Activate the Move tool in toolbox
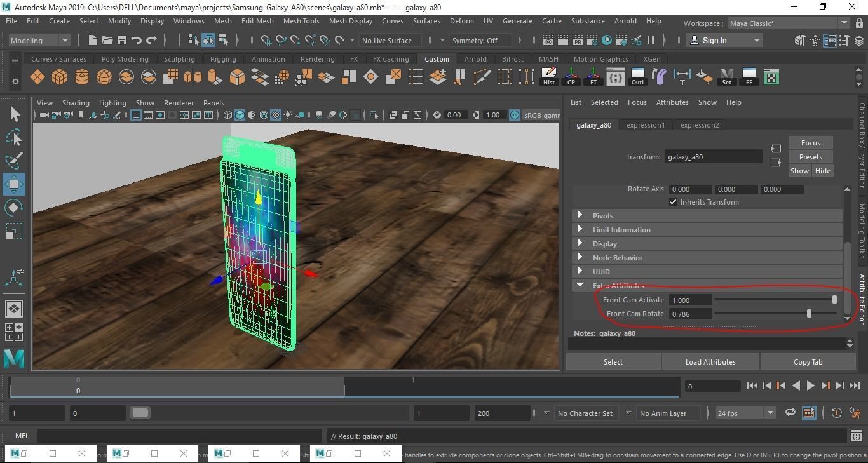 coord(14,184)
